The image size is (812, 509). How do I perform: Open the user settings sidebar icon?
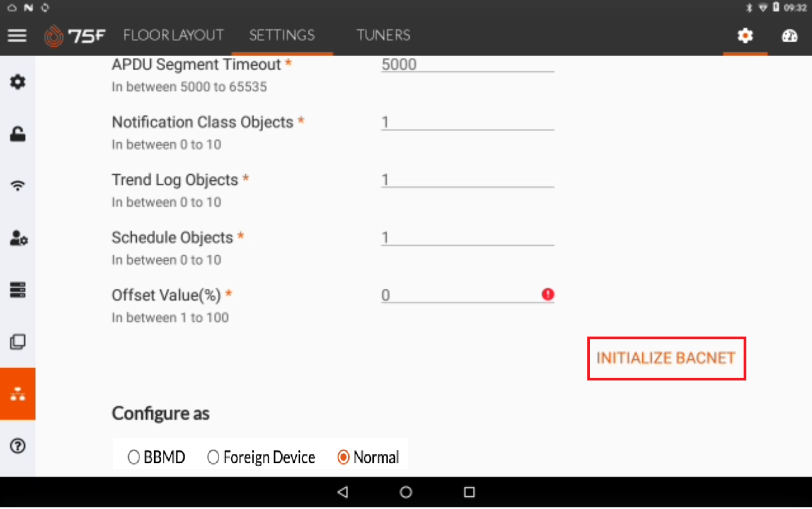click(18, 238)
